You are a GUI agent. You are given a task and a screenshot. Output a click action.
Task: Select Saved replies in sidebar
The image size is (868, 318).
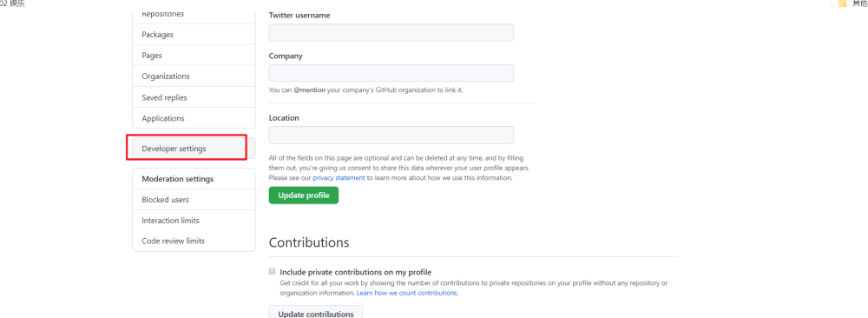[194, 97]
